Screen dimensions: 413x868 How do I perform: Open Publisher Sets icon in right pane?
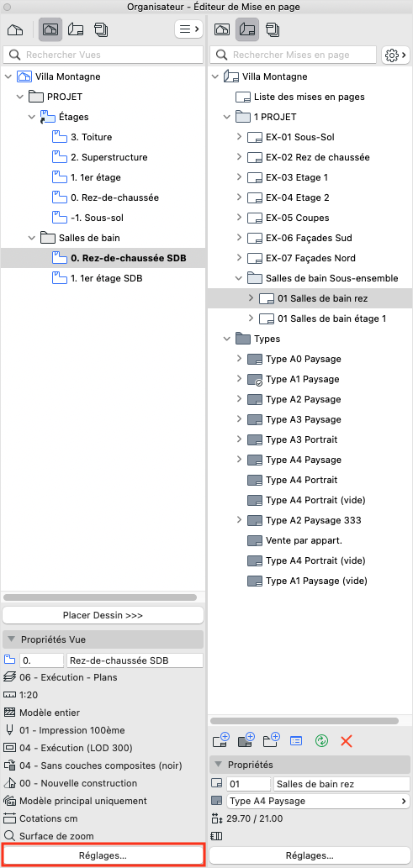tap(272, 29)
